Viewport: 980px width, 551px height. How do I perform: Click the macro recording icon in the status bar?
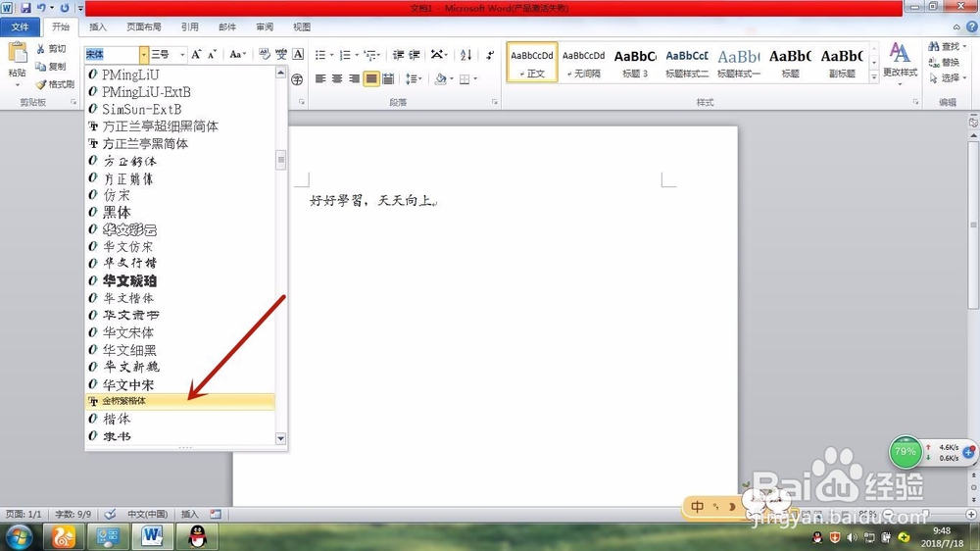[216, 514]
